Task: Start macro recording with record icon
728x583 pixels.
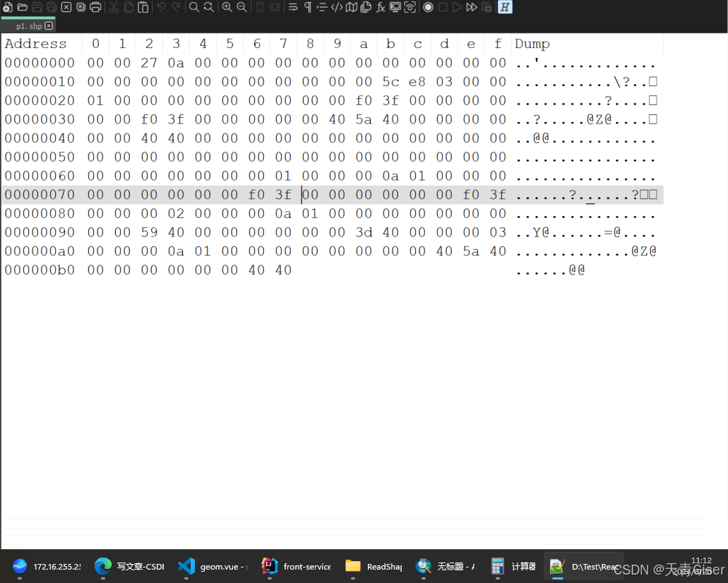Action: click(x=428, y=7)
